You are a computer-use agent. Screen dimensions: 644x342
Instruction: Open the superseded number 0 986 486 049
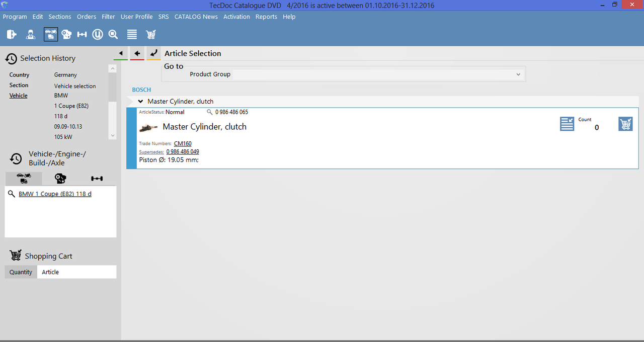click(183, 152)
